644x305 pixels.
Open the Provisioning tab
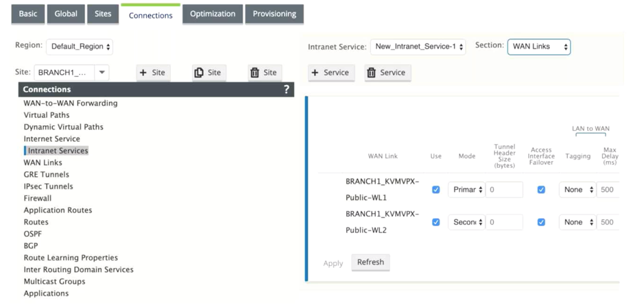pyautogui.click(x=274, y=14)
